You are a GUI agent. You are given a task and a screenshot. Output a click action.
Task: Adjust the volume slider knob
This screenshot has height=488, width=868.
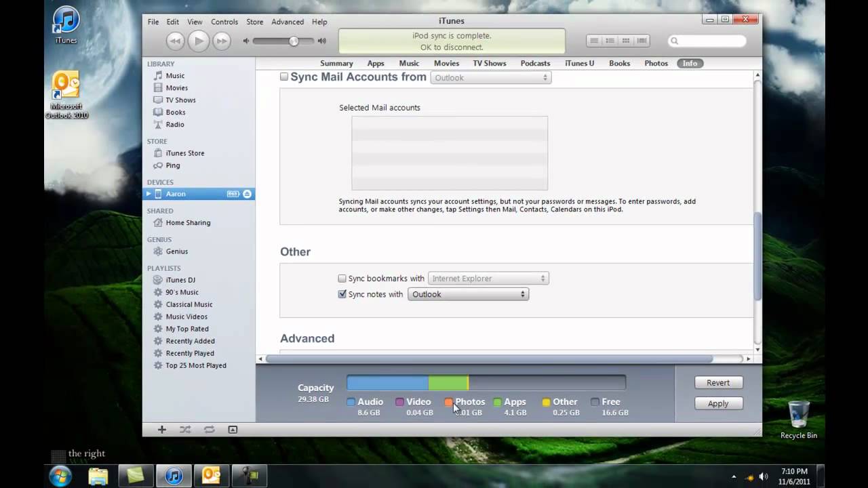point(294,41)
